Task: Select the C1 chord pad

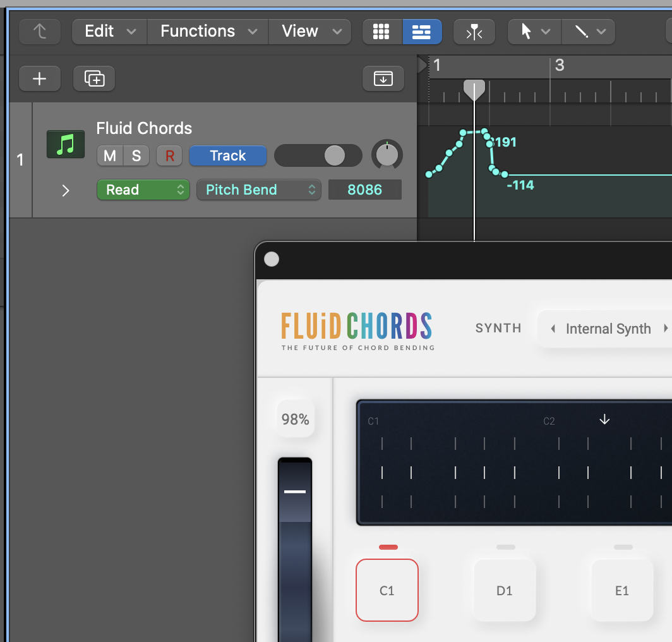Action: (387, 590)
